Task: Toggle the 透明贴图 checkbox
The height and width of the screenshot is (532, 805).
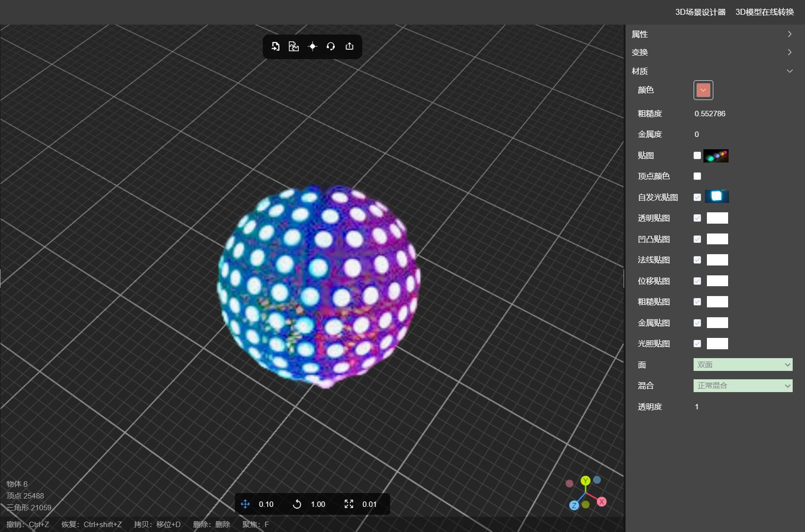Action: click(697, 218)
